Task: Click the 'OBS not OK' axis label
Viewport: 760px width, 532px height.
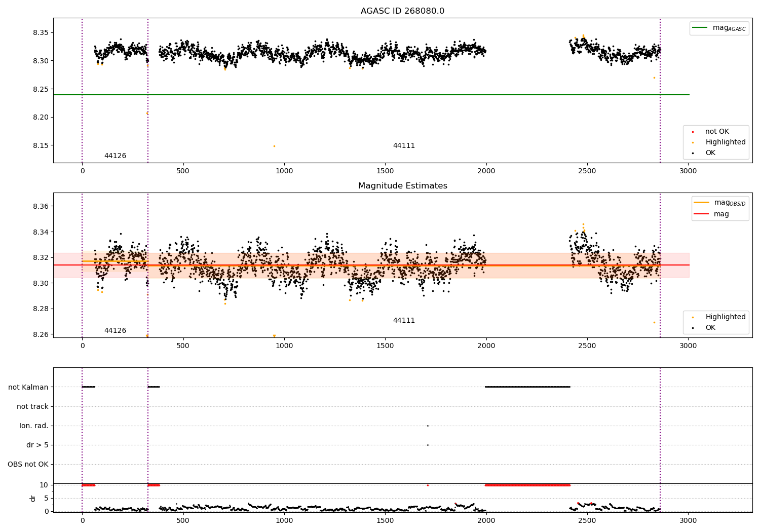Action: click(x=28, y=465)
